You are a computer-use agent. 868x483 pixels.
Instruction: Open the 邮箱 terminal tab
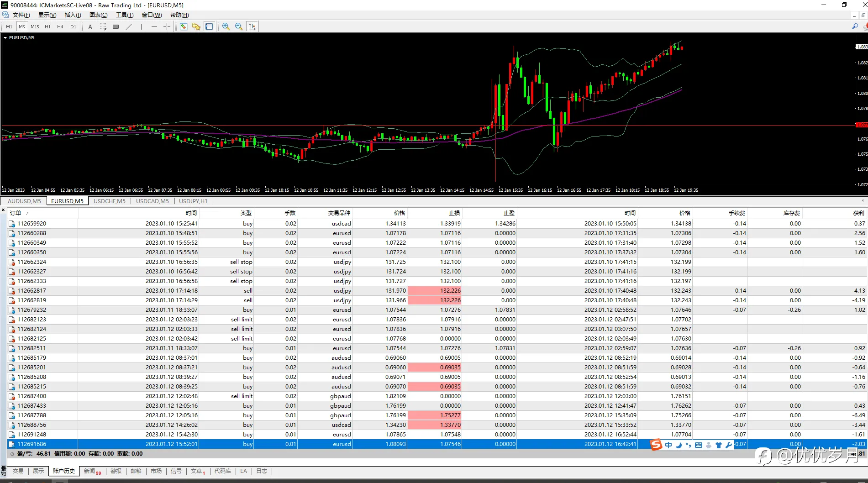136,471
